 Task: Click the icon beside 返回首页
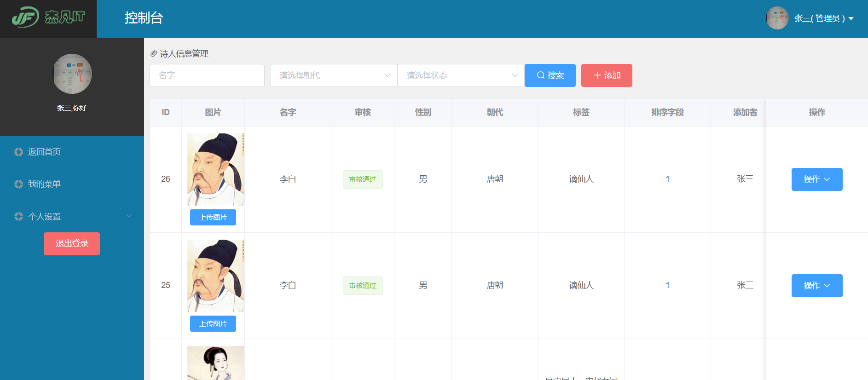coord(18,152)
